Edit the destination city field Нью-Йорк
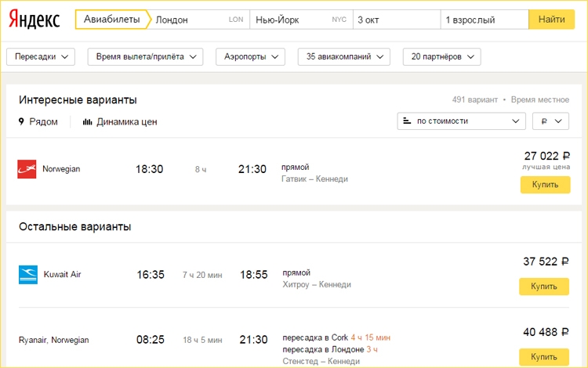Screen dimensions: 588x368 pos(301,20)
